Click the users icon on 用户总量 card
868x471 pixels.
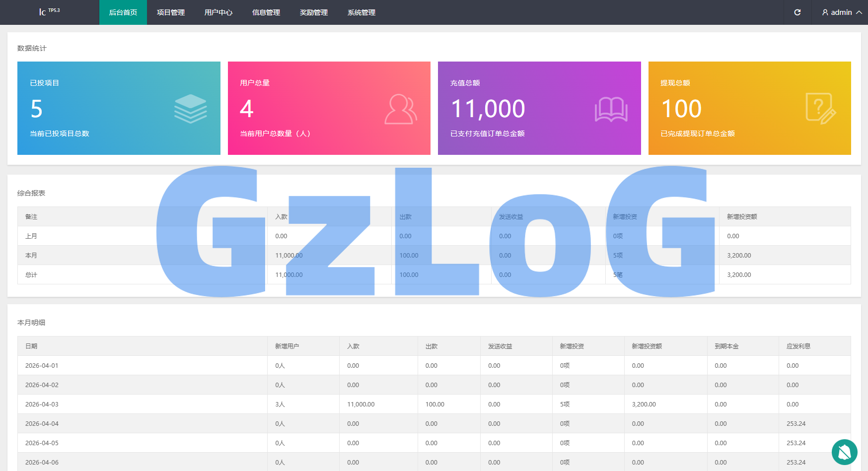tap(400, 109)
